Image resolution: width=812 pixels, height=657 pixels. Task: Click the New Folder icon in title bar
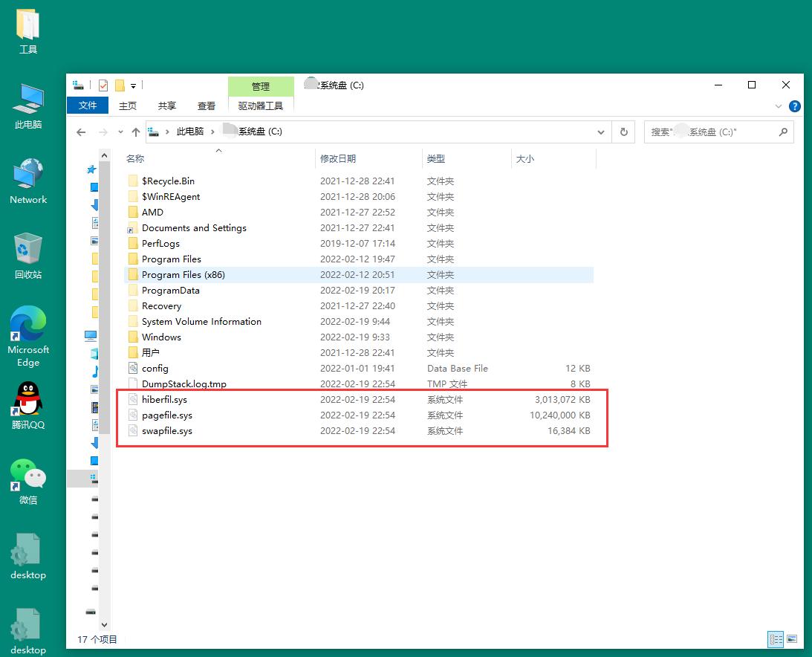[120, 85]
